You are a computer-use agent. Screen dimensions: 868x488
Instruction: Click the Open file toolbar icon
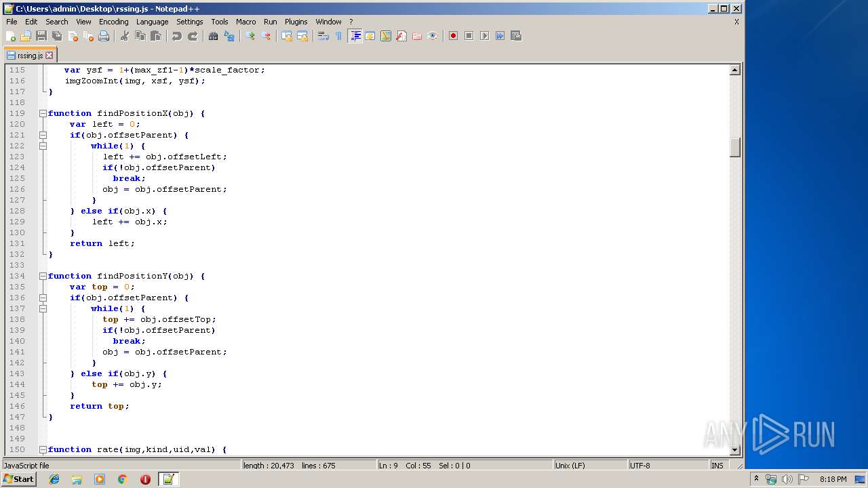pyautogui.click(x=26, y=36)
